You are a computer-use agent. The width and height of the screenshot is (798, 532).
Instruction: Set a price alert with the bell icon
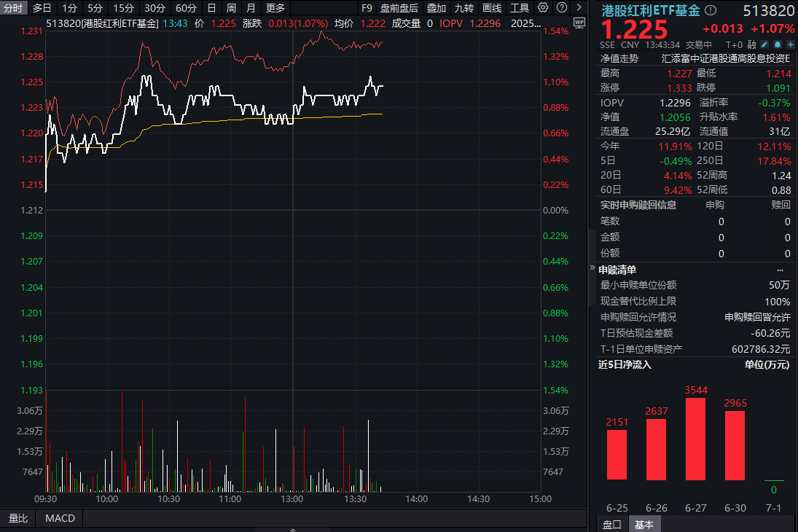click(777, 44)
